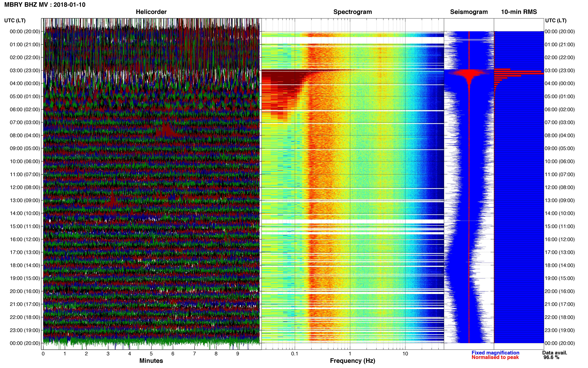Click the right 'UTC (LT)' axis label
The width and height of the screenshot is (588, 368).
point(556,20)
